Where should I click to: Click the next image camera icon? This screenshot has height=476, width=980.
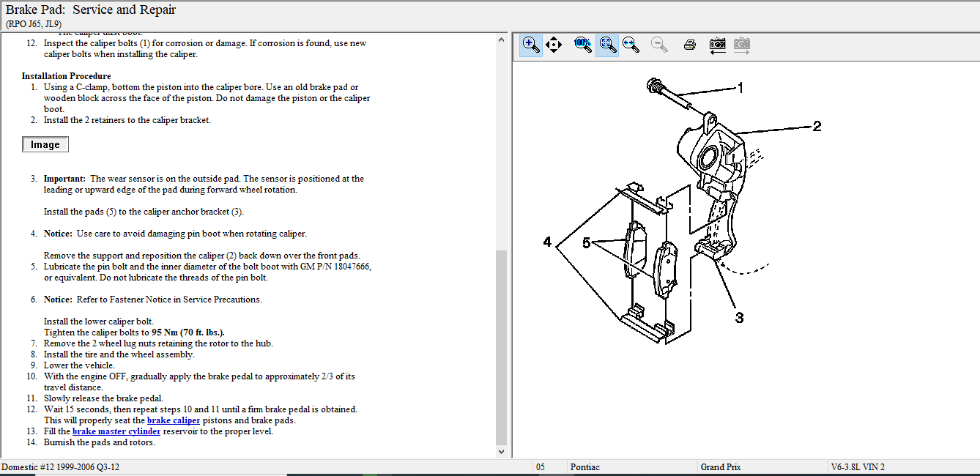[x=741, y=45]
